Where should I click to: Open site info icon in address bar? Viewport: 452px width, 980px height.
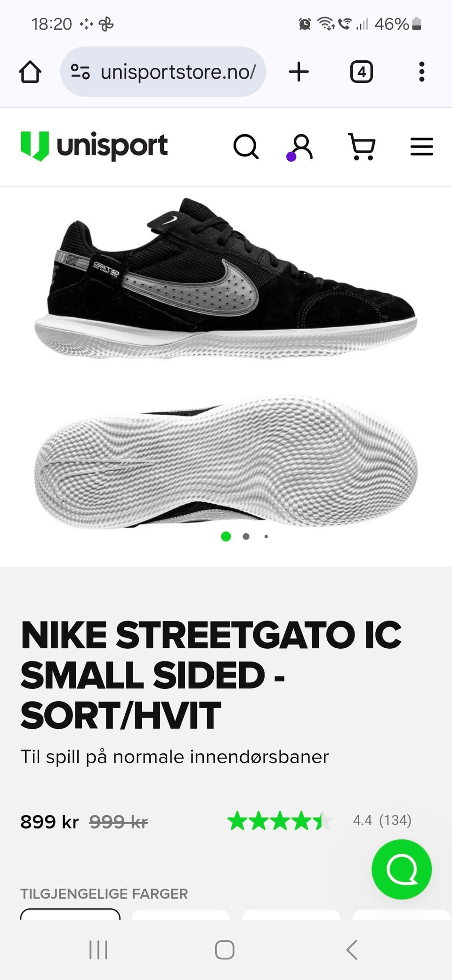[80, 72]
